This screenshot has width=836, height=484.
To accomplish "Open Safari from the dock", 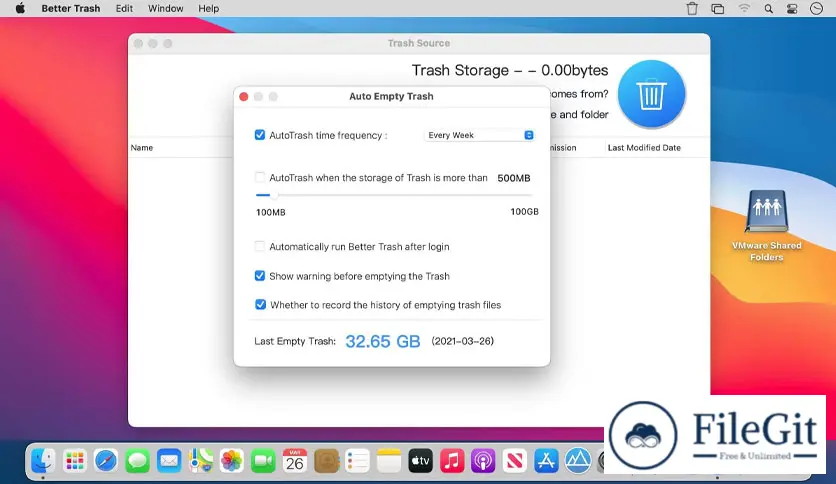I will pos(106,461).
